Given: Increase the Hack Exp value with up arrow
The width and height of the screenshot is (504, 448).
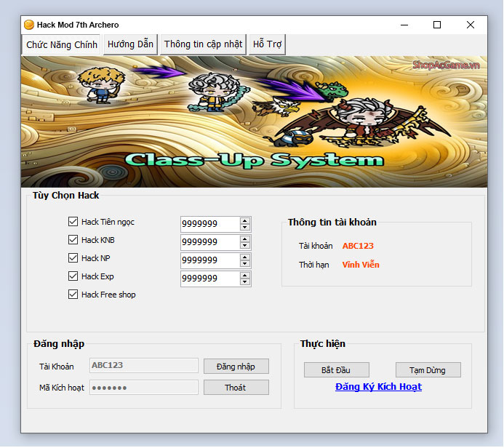Looking at the screenshot, I should tap(245, 276).
